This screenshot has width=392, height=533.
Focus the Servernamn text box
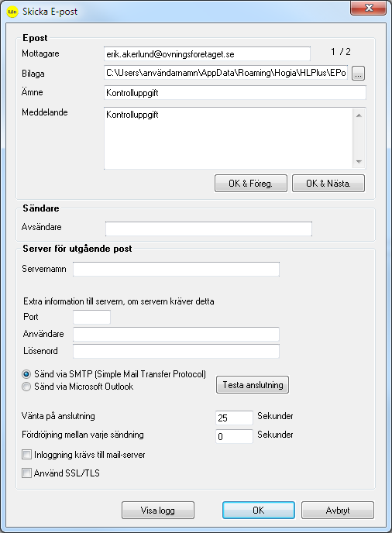pyautogui.click(x=176, y=270)
